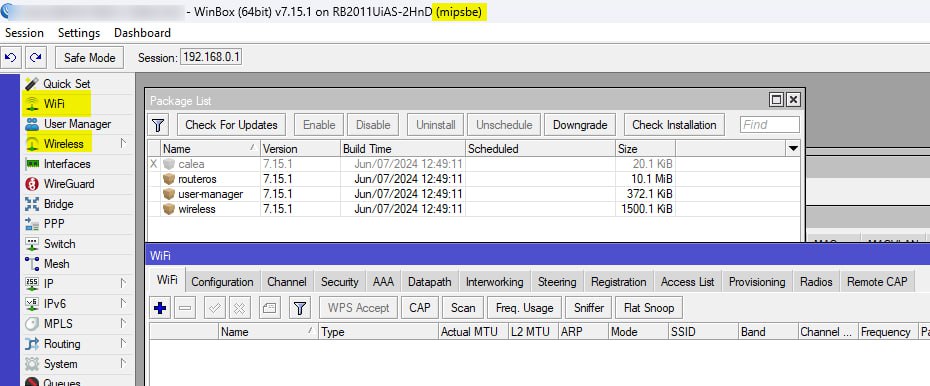Image resolution: width=930 pixels, height=386 pixels.
Task: Click the Redo arrow icon in toolbar
Action: (36, 58)
